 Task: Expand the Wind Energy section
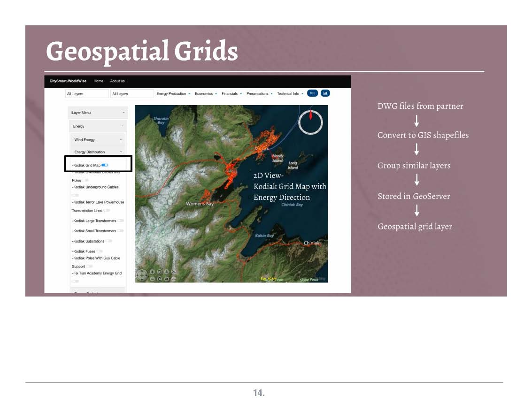pos(97,140)
